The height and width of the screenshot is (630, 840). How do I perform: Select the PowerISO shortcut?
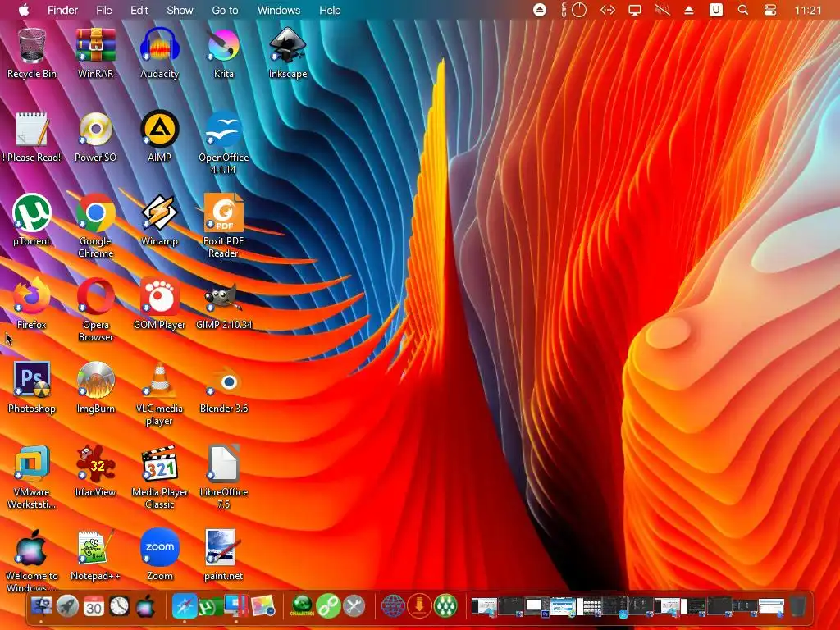tap(95, 136)
